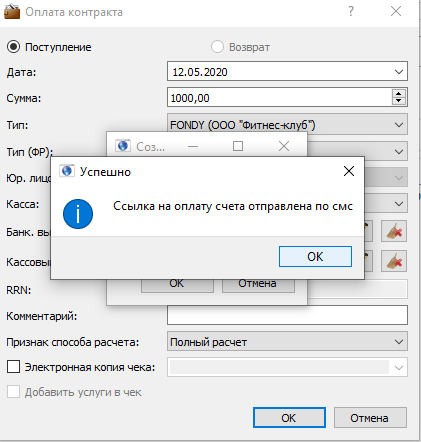Confirm the Успешно message with OK
This screenshot has width=421, height=442.
pos(315,256)
